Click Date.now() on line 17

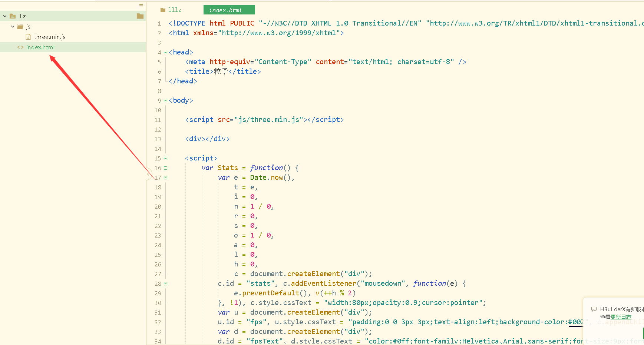click(x=271, y=178)
